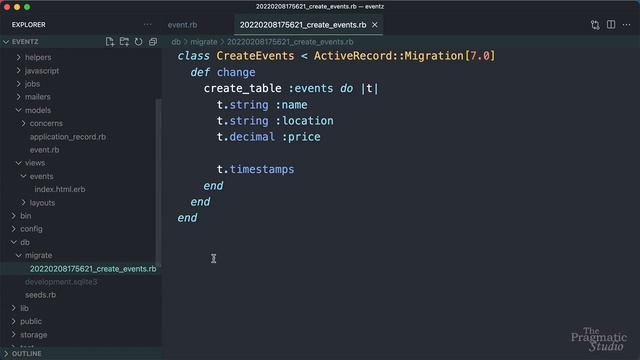640x360 pixels.
Task: Refresh the Explorer file tree
Action: coord(138,42)
